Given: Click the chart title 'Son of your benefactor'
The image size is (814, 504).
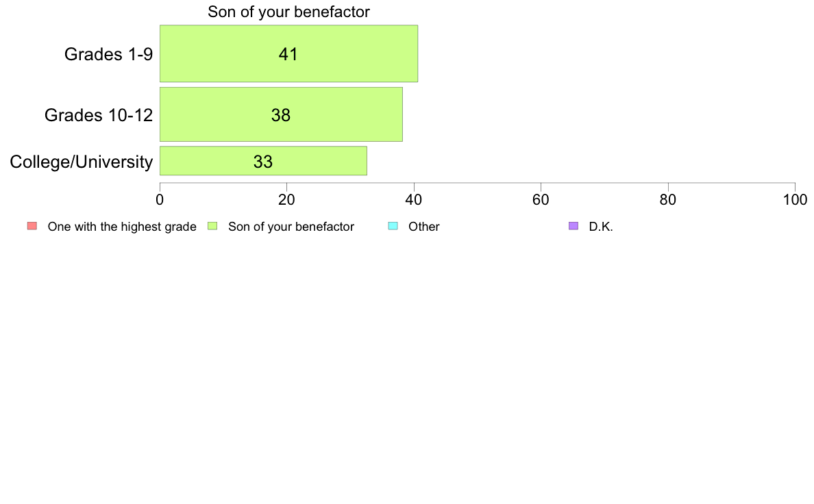Looking at the screenshot, I should (288, 12).
